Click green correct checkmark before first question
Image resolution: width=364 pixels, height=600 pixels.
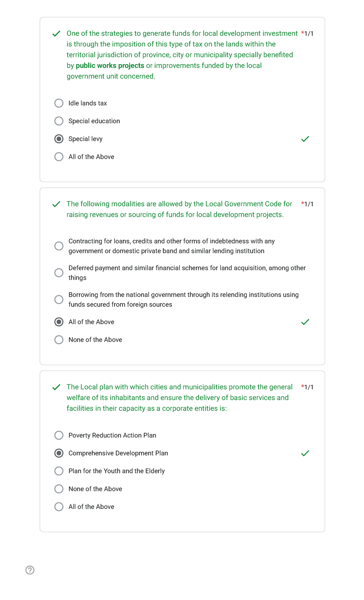[x=56, y=34]
